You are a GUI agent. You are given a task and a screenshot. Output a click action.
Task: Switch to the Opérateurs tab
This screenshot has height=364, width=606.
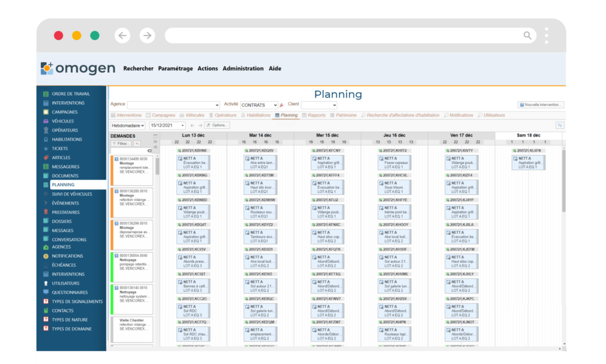pyautogui.click(x=223, y=115)
